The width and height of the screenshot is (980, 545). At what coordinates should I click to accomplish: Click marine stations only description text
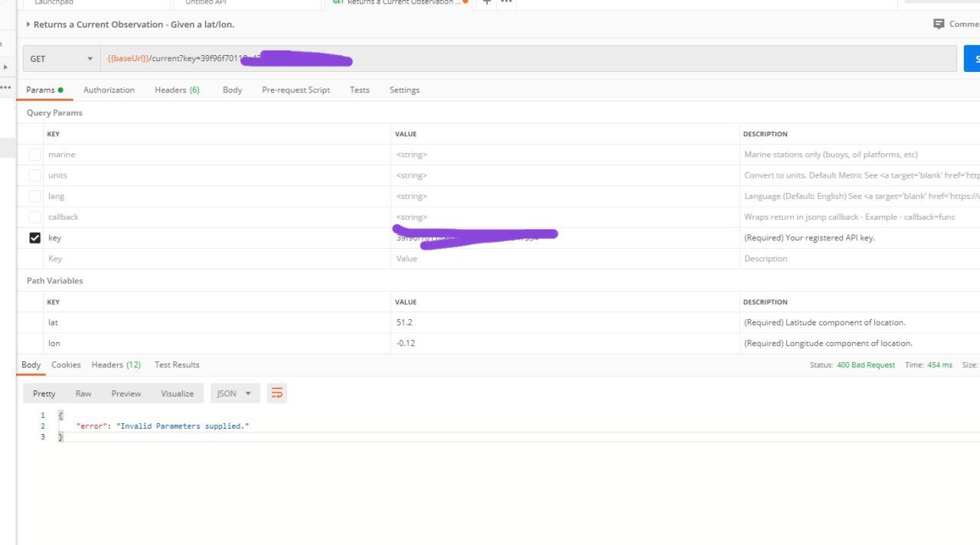pos(831,155)
